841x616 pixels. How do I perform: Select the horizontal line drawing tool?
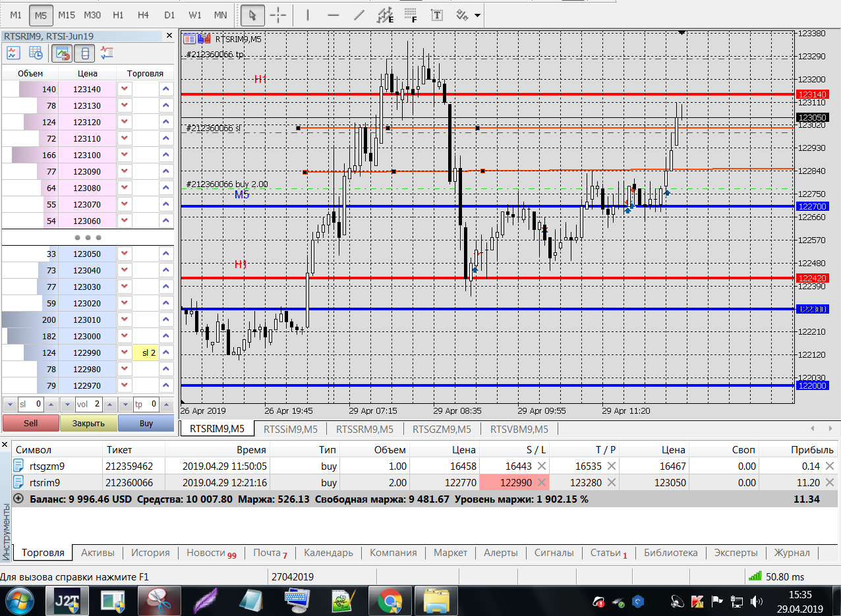click(x=333, y=14)
